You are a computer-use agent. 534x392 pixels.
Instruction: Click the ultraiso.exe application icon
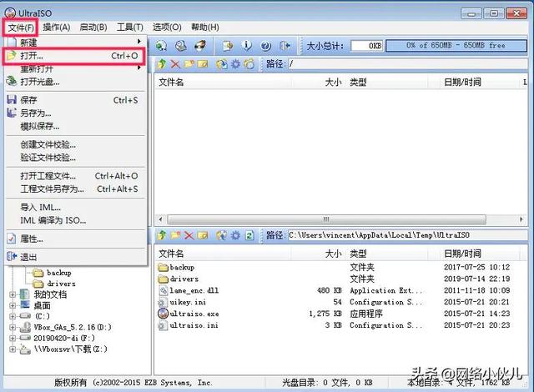point(164,314)
